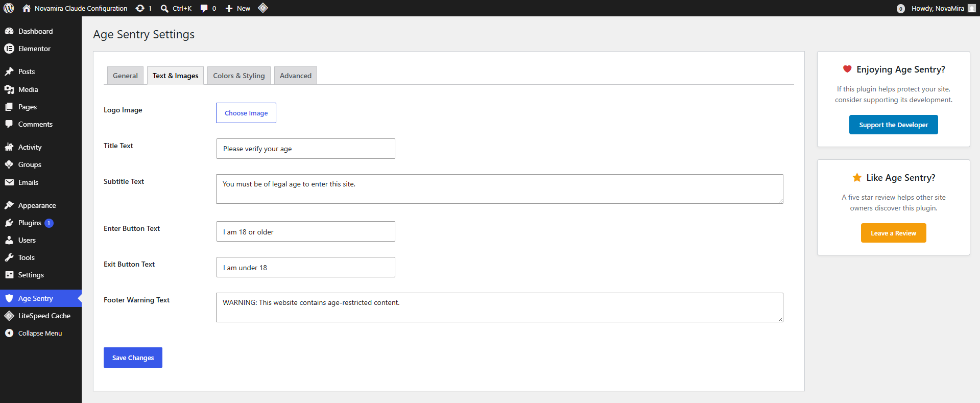Click the Title Text input field
980x403 pixels.
[x=306, y=149]
